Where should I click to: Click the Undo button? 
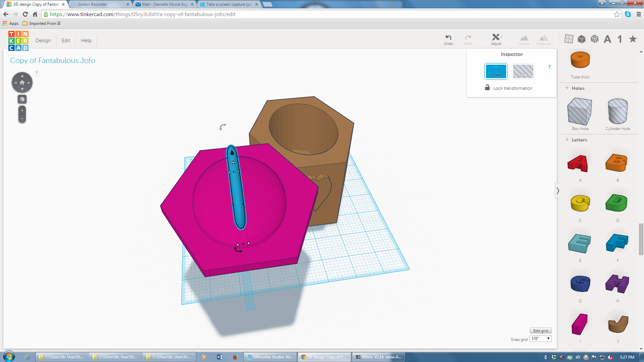click(448, 40)
